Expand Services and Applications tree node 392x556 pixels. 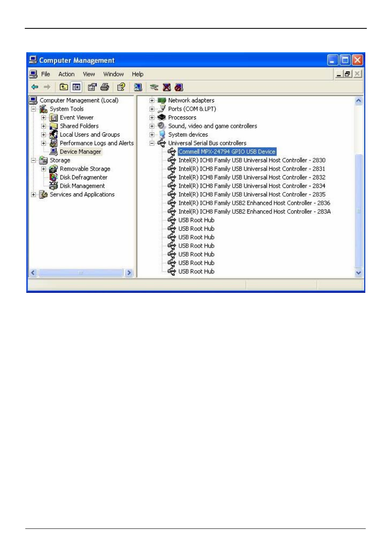click(34, 195)
